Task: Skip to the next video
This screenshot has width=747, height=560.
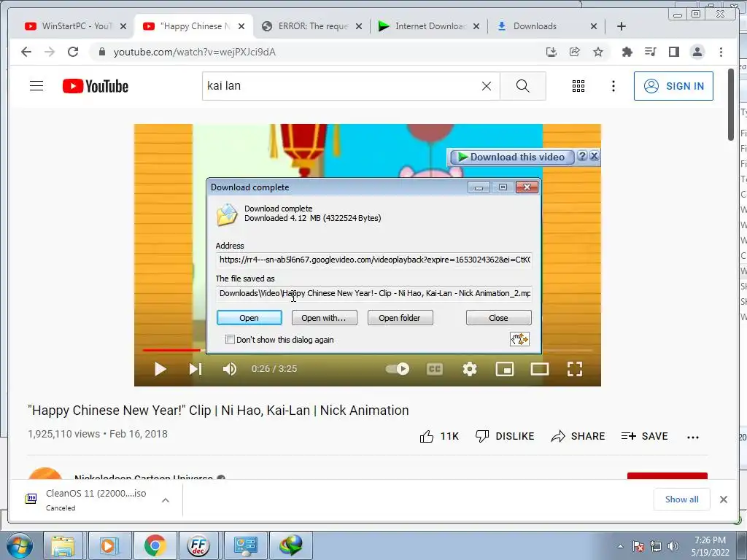Action: (x=196, y=369)
